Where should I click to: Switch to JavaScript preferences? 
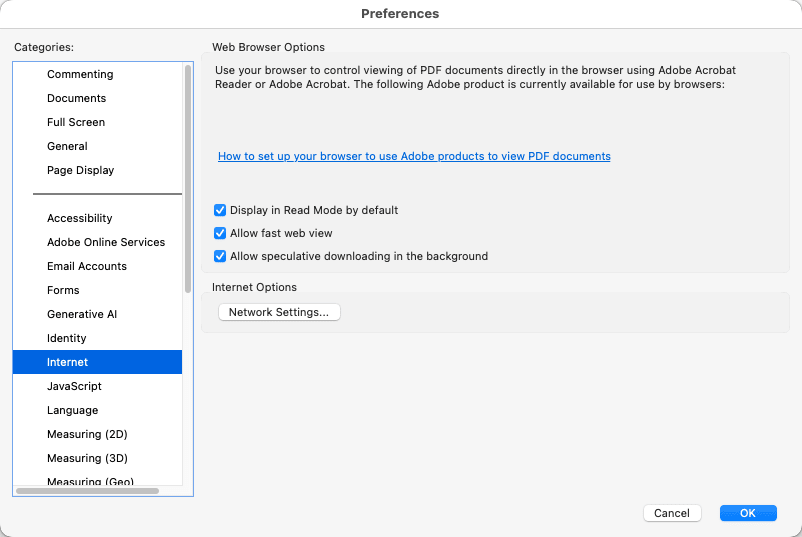pyautogui.click(x=97, y=386)
